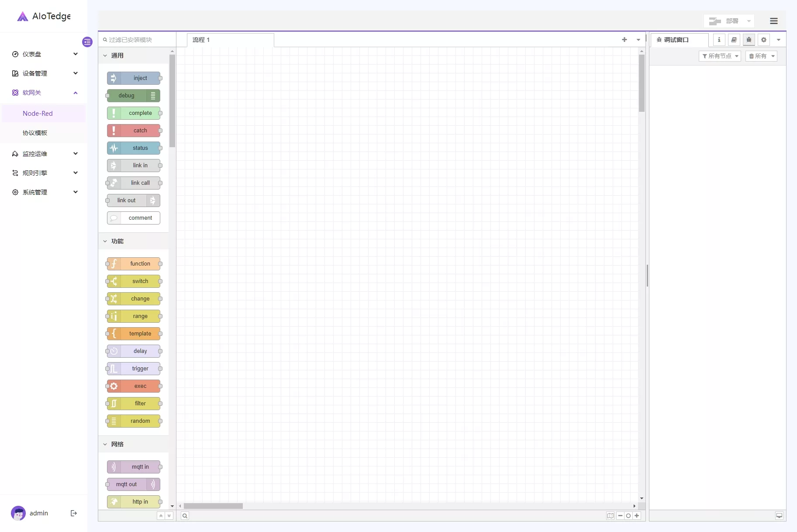Click the canvas search magnifier icon
797x532 pixels.
click(x=185, y=516)
